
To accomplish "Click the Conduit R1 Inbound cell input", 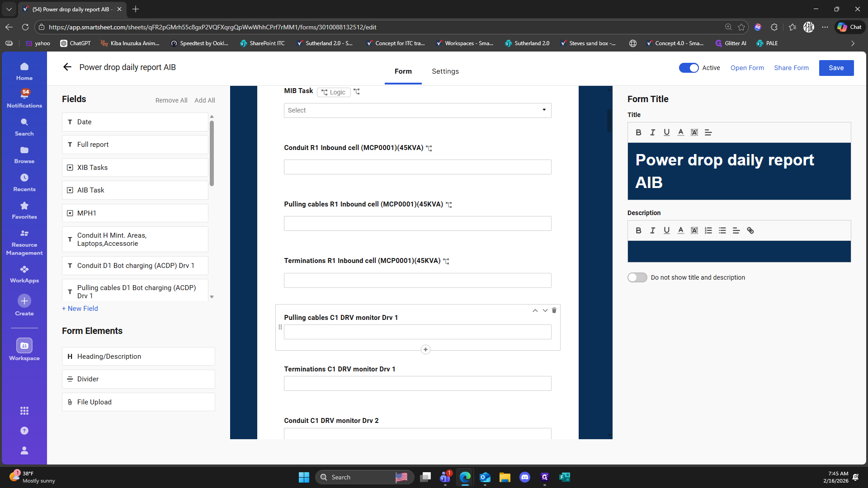I will 417,167.
